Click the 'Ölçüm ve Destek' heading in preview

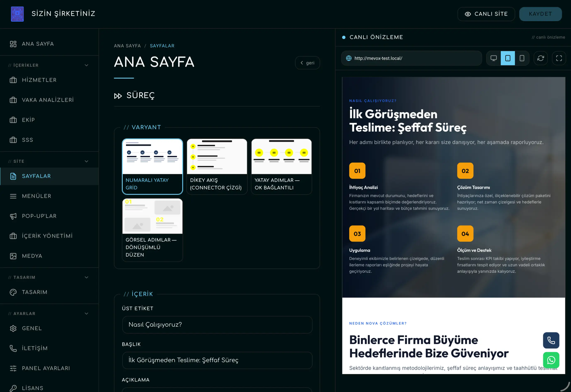point(474,250)
